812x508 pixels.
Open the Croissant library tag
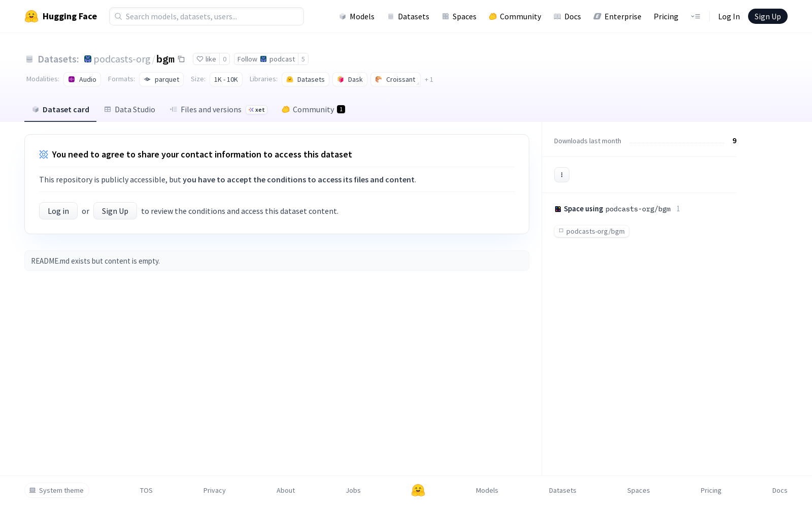point(395,79)
